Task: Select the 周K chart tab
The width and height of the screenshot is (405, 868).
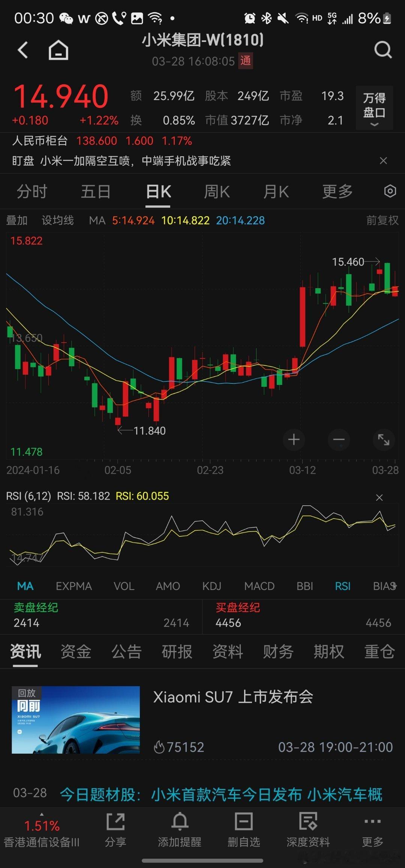Action: tap(217, 192)
